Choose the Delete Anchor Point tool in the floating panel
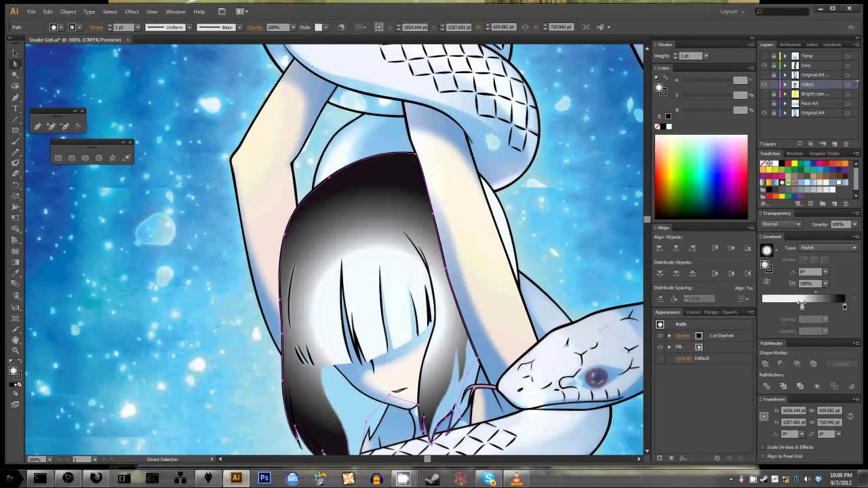The width and height of the screenshot is (868, 488). 64,126
